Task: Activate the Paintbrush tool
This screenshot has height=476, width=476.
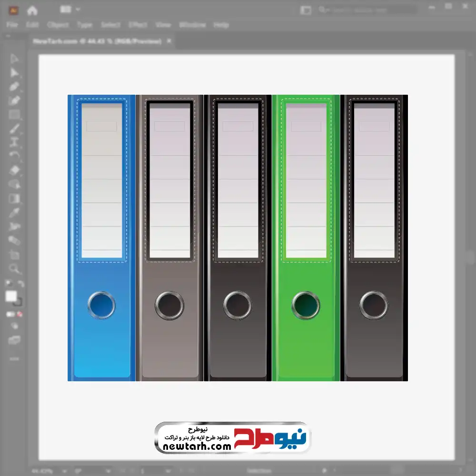Action: click(14, 129)
